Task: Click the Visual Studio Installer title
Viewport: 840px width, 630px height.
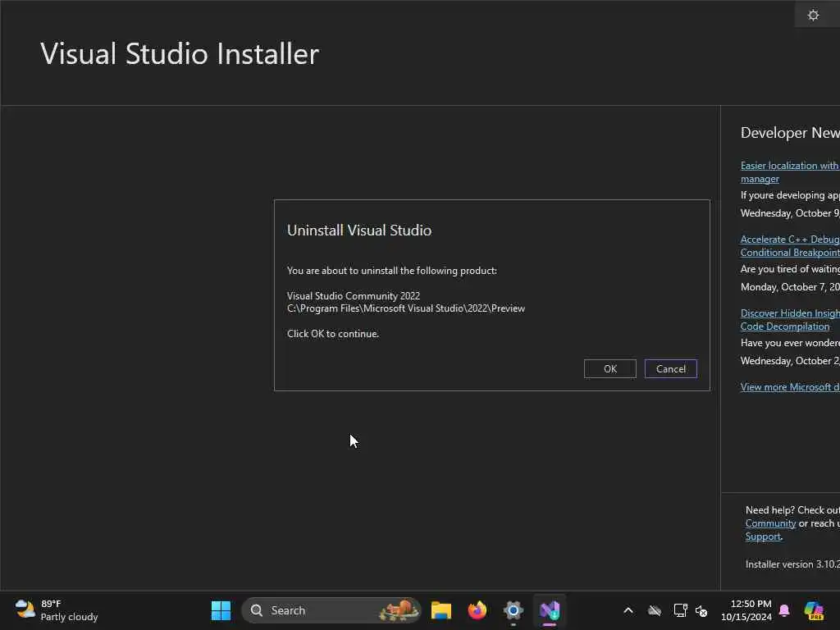Action: tap(180, 53)
